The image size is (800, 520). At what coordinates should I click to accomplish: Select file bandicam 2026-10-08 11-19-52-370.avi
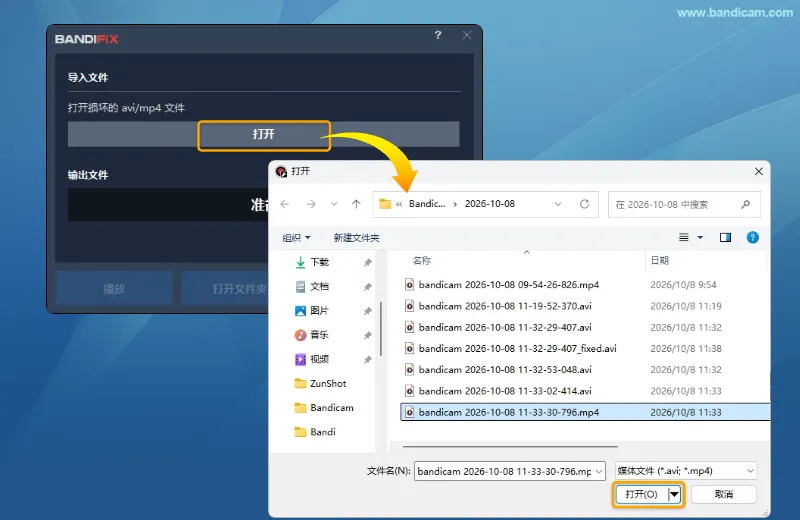pyautogui.click(x=505, y=306)
